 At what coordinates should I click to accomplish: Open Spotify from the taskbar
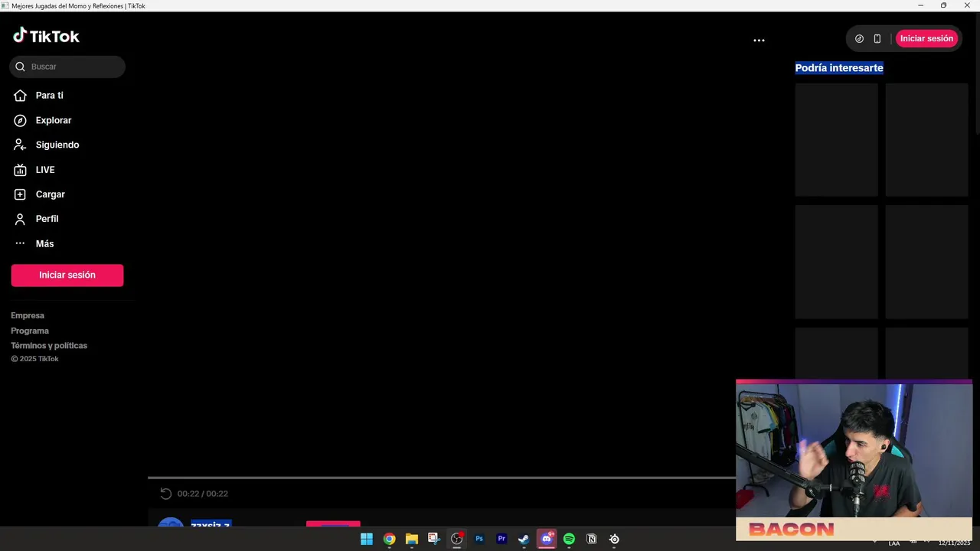(x=569, y=539)
